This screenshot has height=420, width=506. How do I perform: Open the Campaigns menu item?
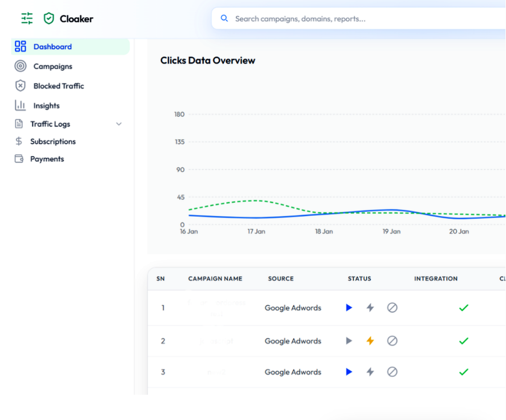70,66
